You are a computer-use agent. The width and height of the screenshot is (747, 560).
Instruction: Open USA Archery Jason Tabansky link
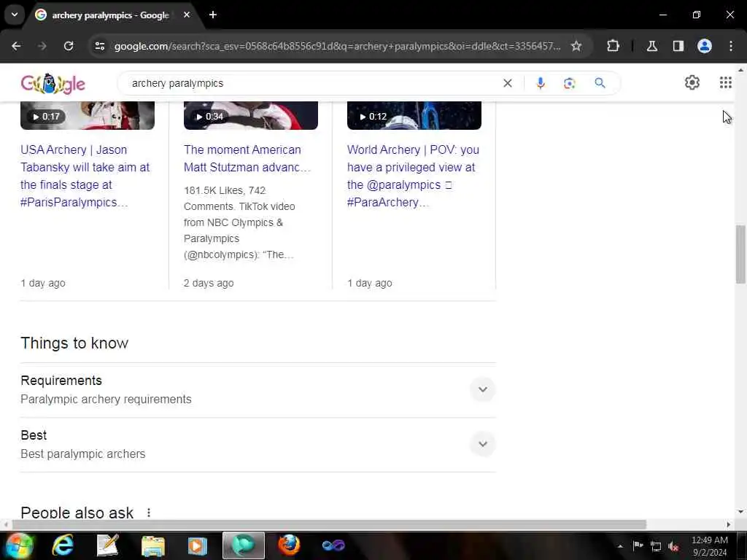pos(85,176)
